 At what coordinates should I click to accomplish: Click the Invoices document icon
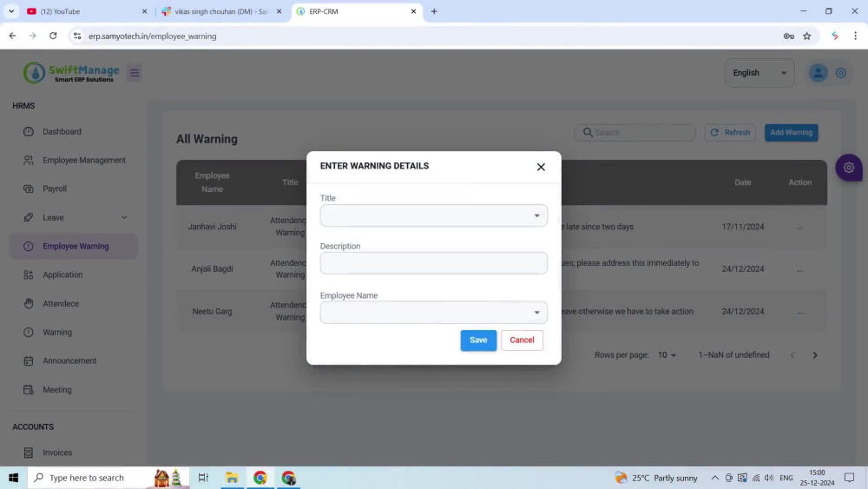29,453
